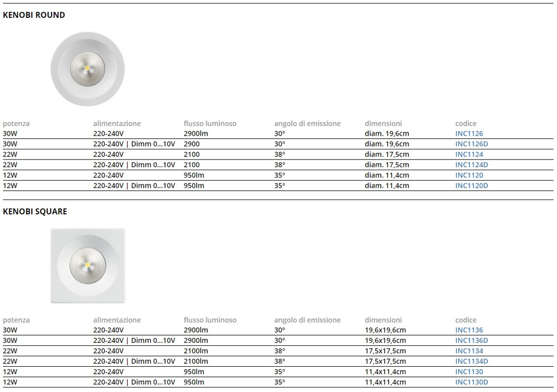Select the INC1134D code link
This screenshot has height=392, width=557.
pyautogui.click(x=471, y=361)
